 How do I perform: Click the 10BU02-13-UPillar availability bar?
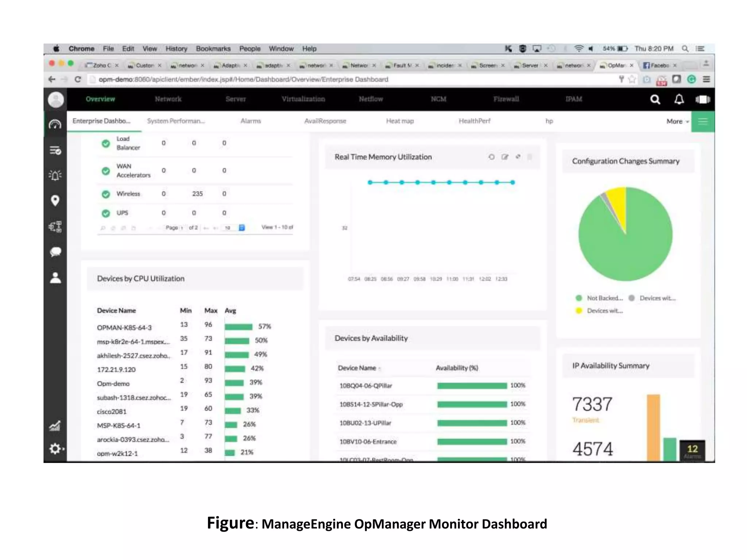[472, 423]
